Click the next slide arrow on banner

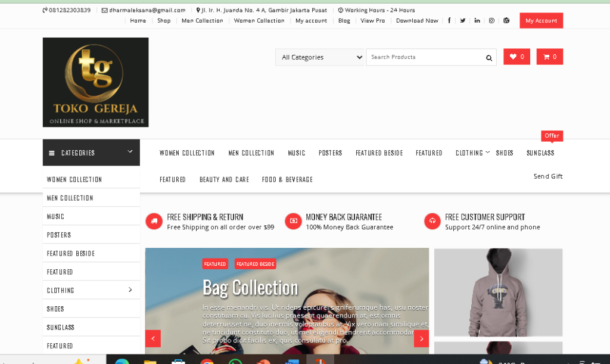coord(421,338)
